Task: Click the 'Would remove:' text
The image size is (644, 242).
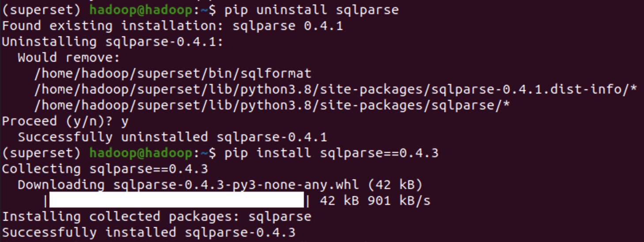Action: (x=69, y=58)
